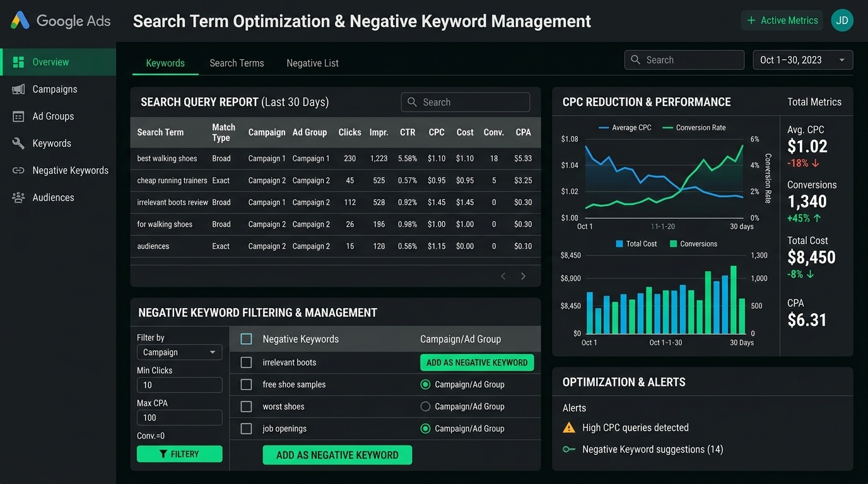The width and height of the screenshot is (868, 484).
Task: Click the plus icon on Active Metrics
Action: click(x=751, y=20)
